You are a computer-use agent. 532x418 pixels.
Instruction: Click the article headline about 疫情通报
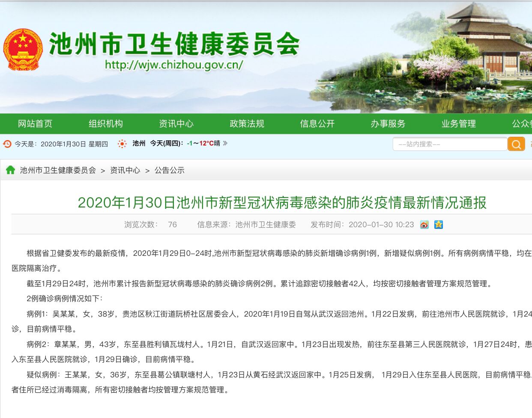(282, 203)
